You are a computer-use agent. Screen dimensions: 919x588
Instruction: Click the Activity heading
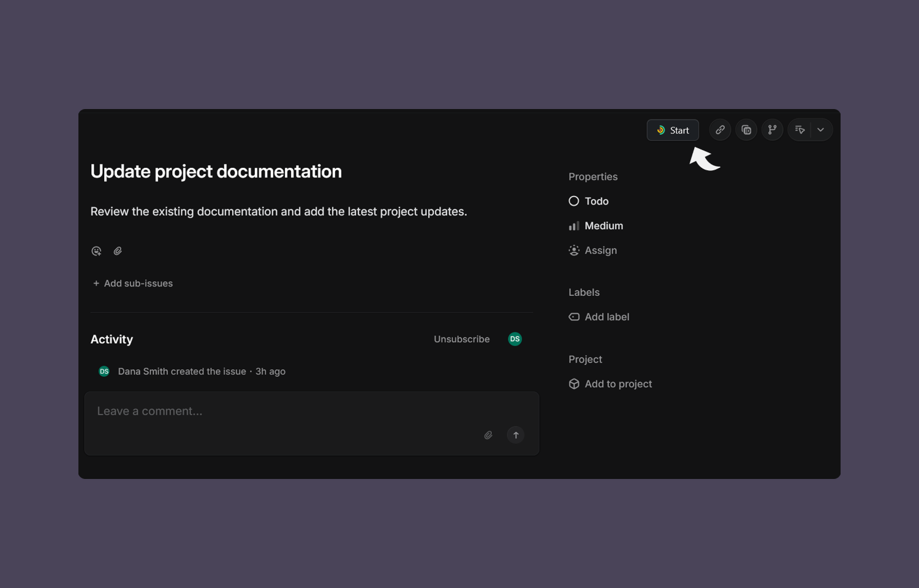112,339
